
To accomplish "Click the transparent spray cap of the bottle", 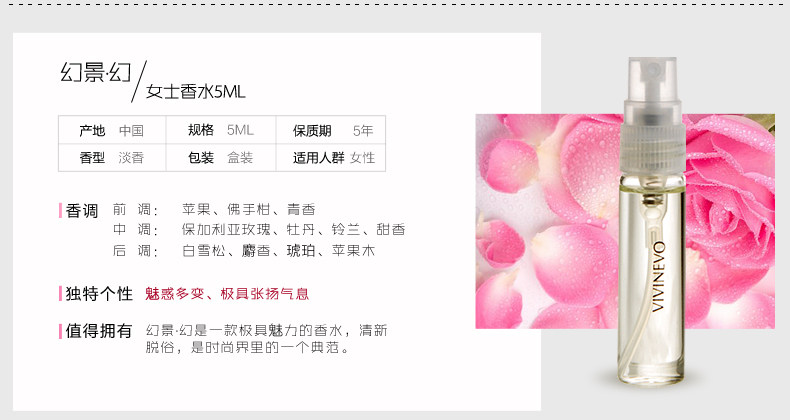I will (652, 113).
